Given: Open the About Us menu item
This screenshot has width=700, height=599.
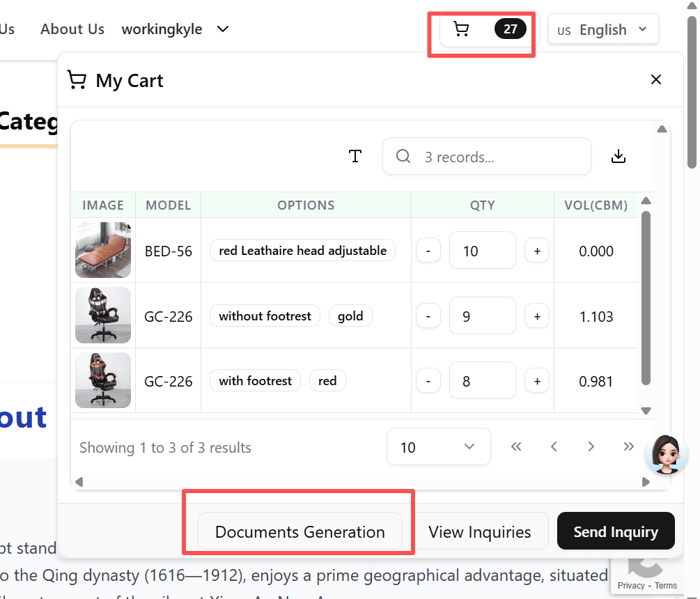Looking at the screenshot, I should (72, 29).
